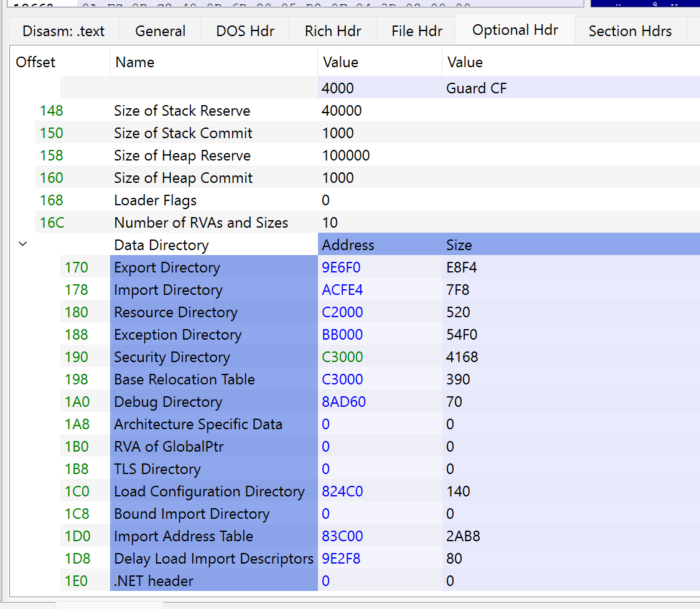Switch to the DOS Hdr tab
The height and width of the screenshot is (609, 700).
(245, 31)
